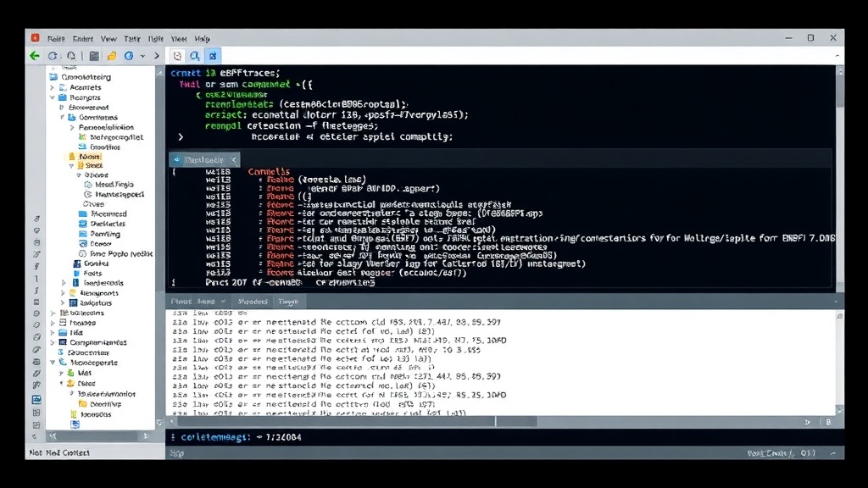Click the splitter arrow at the tree's top right

[x=160, y=73]
